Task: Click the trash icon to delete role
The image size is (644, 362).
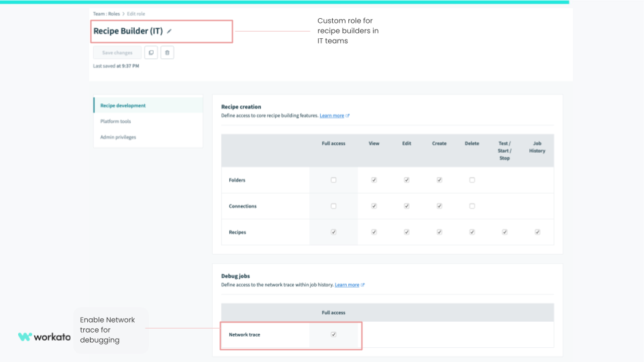Action: (167, 52)
